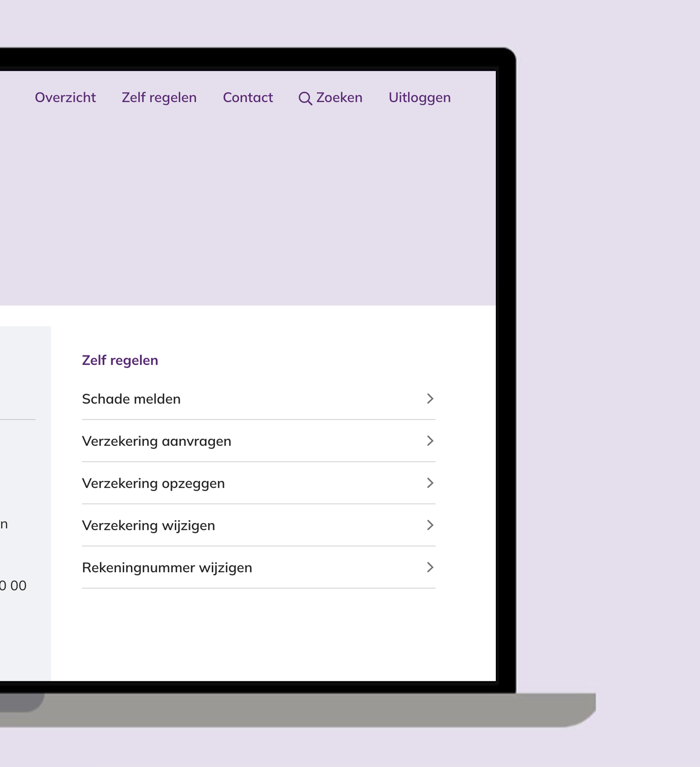Viewport: 700px width, 767px height.
Task: Select Rekeningnummer wijzigen
Action: (x=167, y=568)
